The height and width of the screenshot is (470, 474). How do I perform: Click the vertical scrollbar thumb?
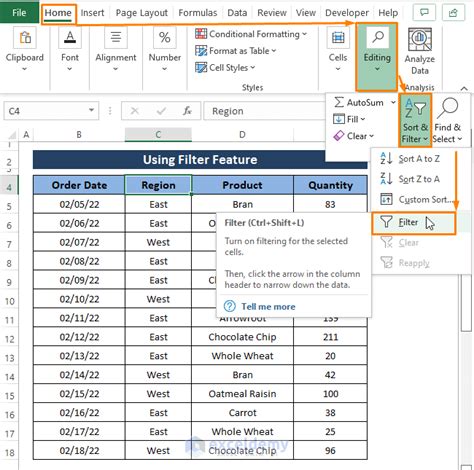466,303
